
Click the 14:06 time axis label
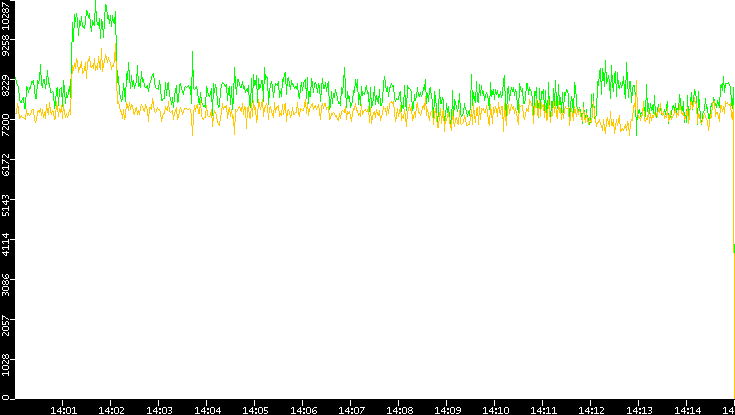click(303, 410)
